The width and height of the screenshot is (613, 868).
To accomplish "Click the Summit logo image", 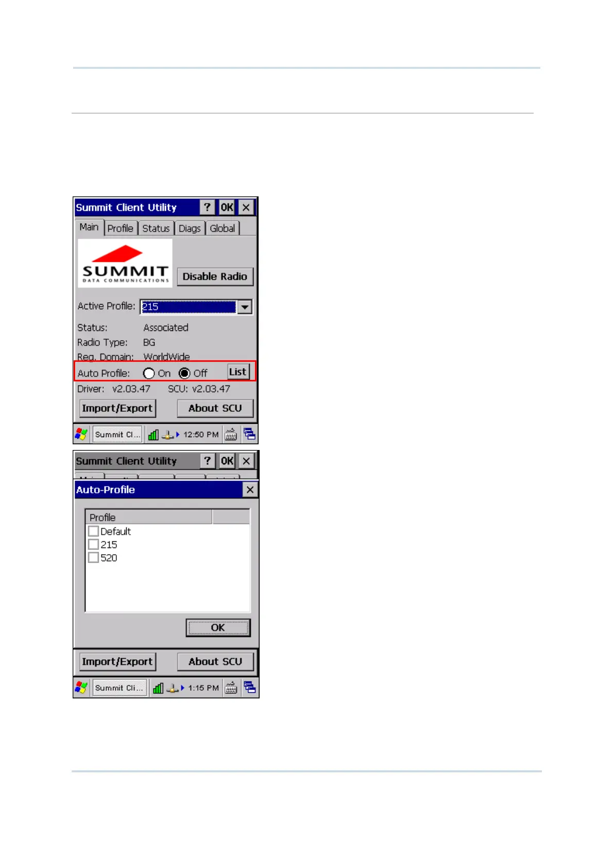I will point(125,263).
